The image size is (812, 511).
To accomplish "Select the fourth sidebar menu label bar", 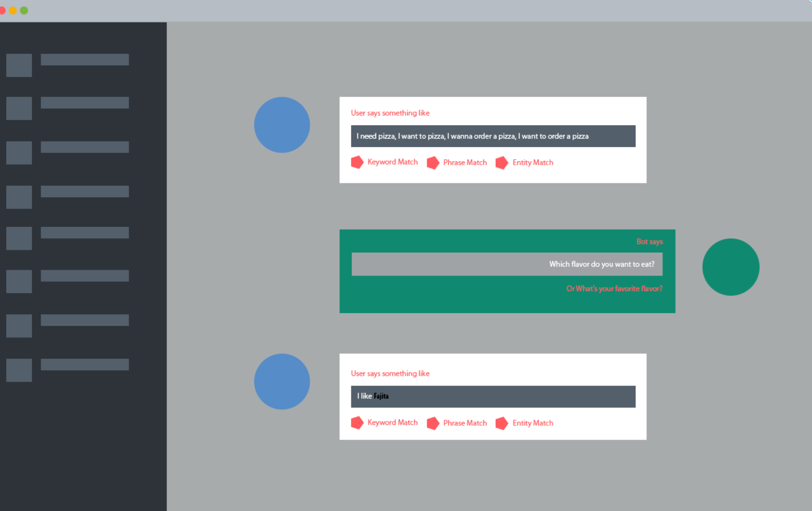I will tap(85, 191).
